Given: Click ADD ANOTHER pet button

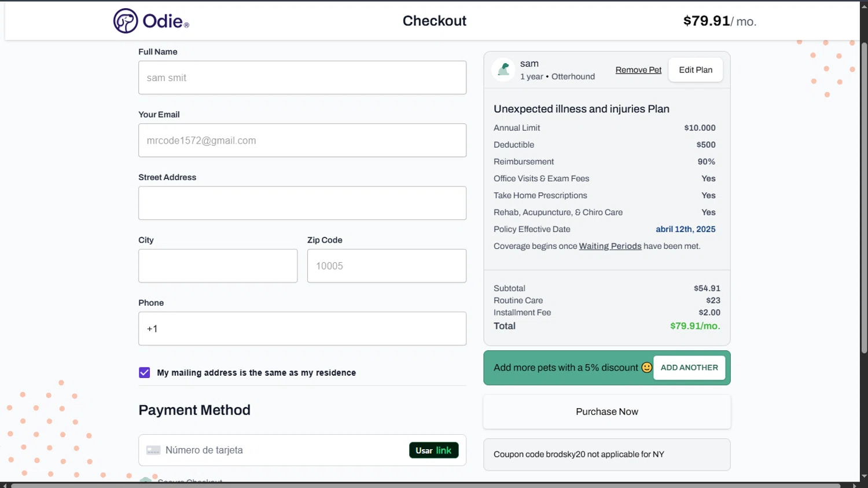Looking at the screenshot, I should coord(689,368).
